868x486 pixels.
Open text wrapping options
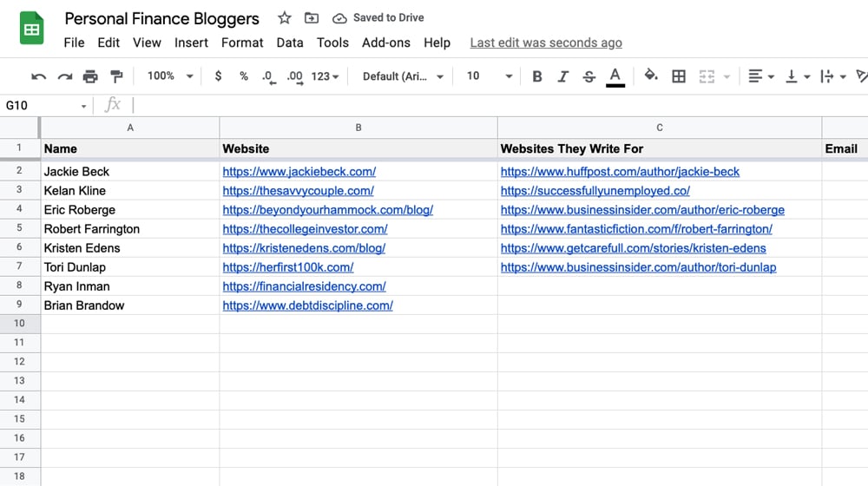point(833,76)
